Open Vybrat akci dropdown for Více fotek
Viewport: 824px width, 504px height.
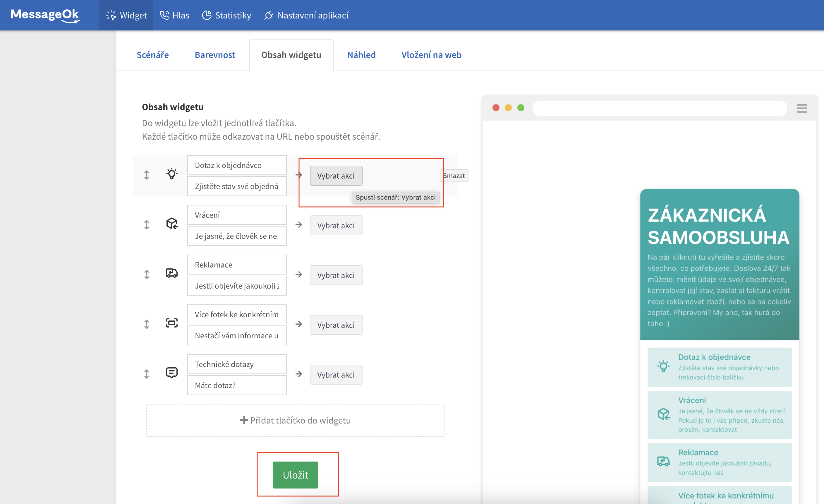(336, 325)
